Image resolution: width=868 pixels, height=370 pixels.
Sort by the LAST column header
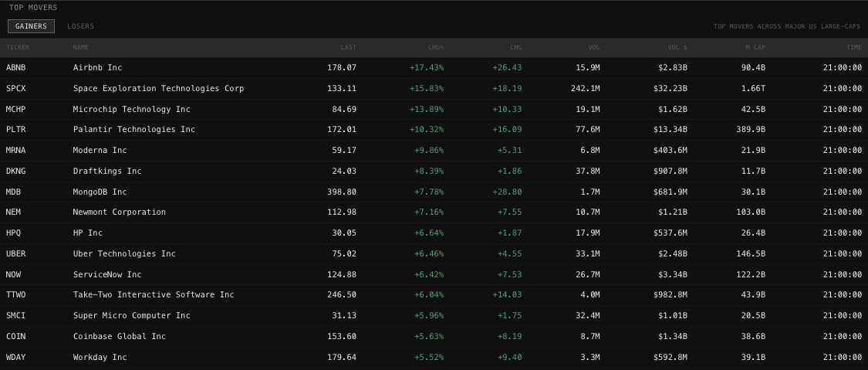pos(348,47)
